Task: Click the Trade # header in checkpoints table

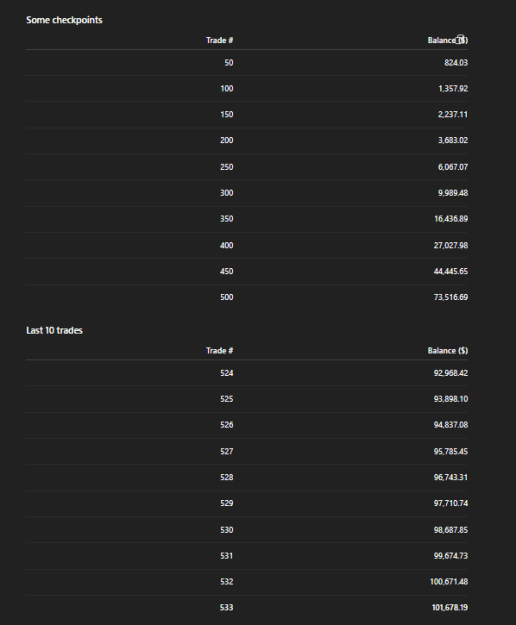Action: (220, 40)
